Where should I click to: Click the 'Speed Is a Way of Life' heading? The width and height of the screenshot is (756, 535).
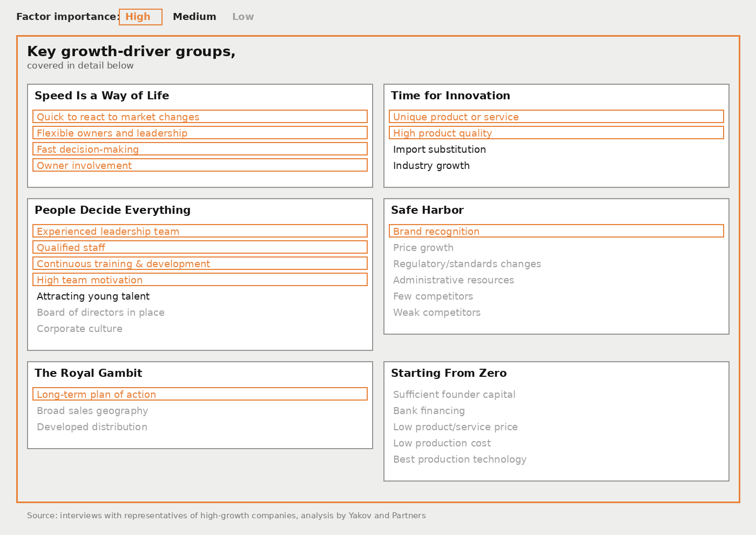(102, 96)
